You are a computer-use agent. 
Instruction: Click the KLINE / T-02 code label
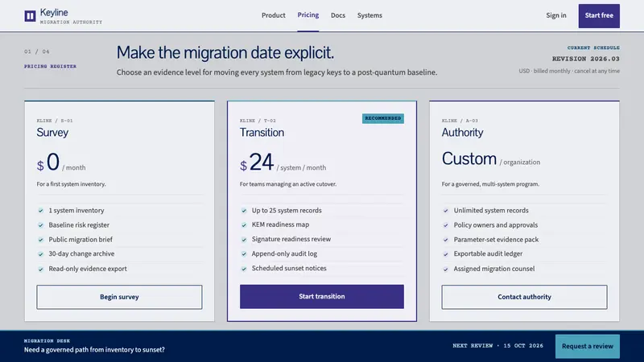pos(258,121)
